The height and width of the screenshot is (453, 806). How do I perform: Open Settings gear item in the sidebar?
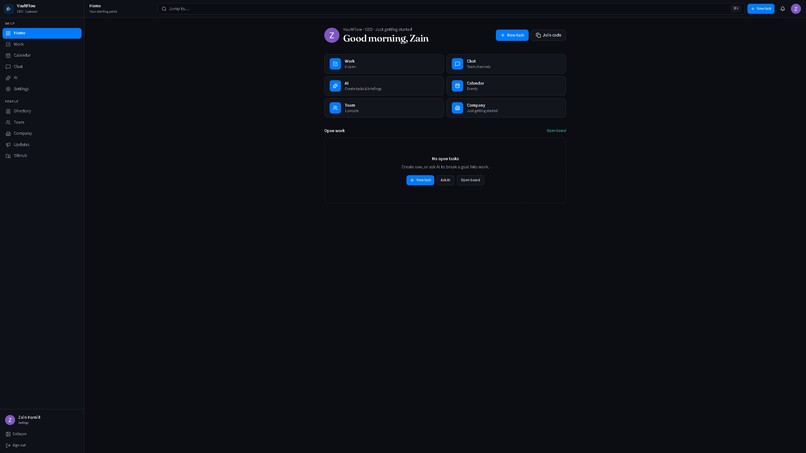[x=42, y=89]
